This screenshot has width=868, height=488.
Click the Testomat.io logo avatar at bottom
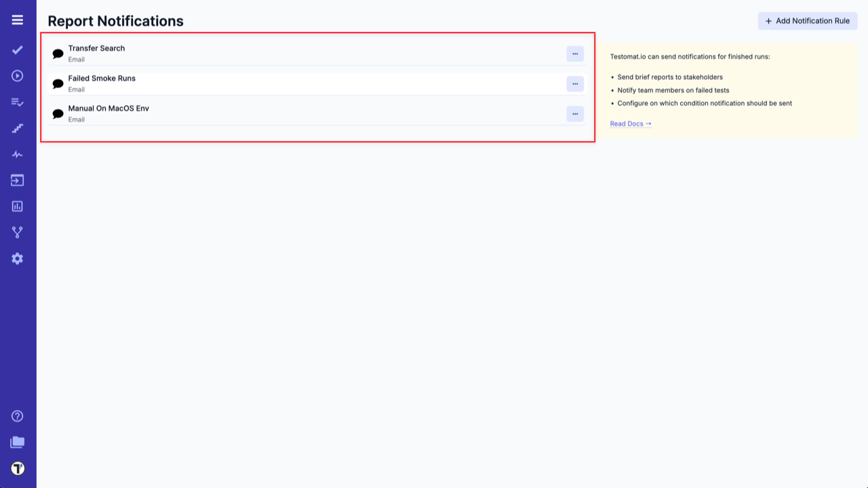point(18,467)
